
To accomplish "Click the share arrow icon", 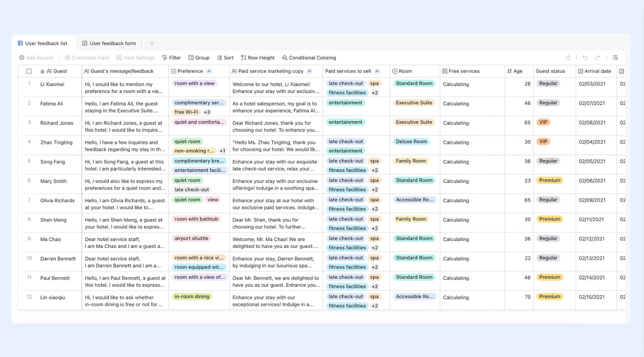I will pos(568,58).
